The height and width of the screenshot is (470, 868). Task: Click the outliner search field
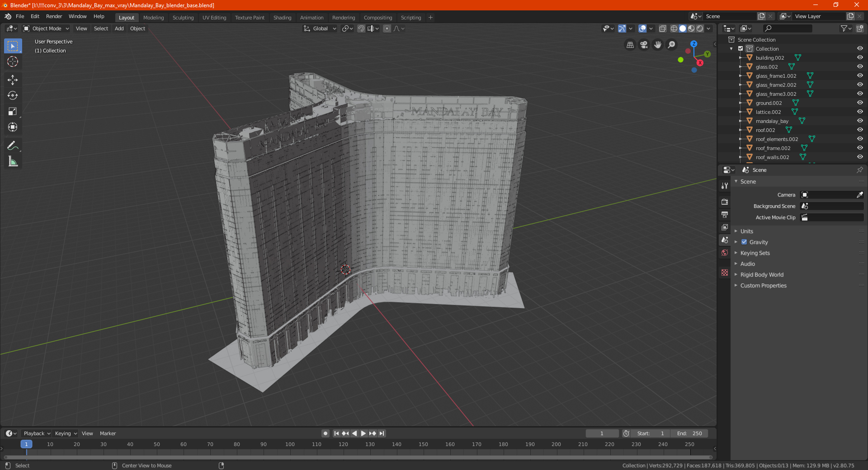point(787,28)
